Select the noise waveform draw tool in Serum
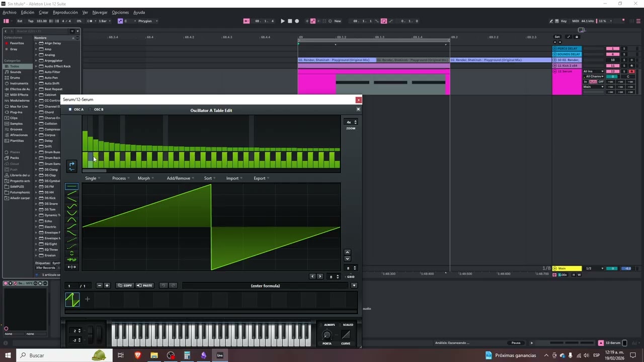The height and width of the screenshot is (362, 644). [x=72, y=260]
